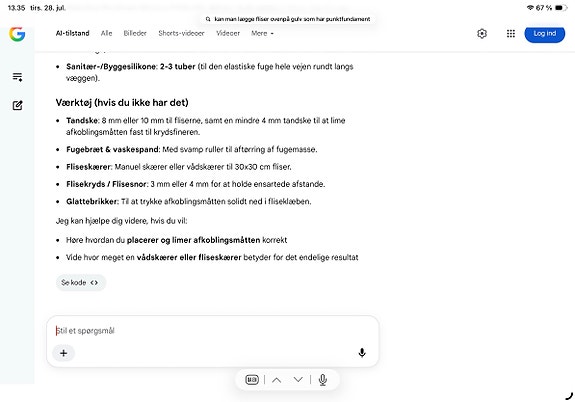Tap the microphone in the question box

coord(362,352)
